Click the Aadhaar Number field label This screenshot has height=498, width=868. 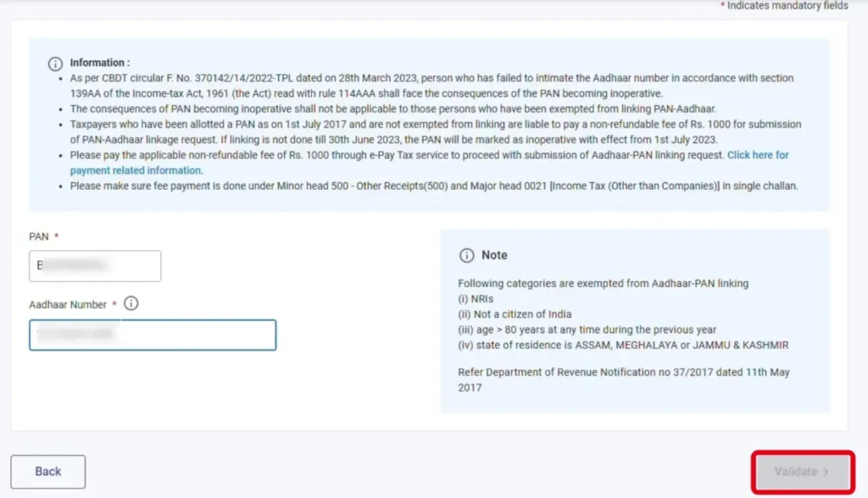68,304
